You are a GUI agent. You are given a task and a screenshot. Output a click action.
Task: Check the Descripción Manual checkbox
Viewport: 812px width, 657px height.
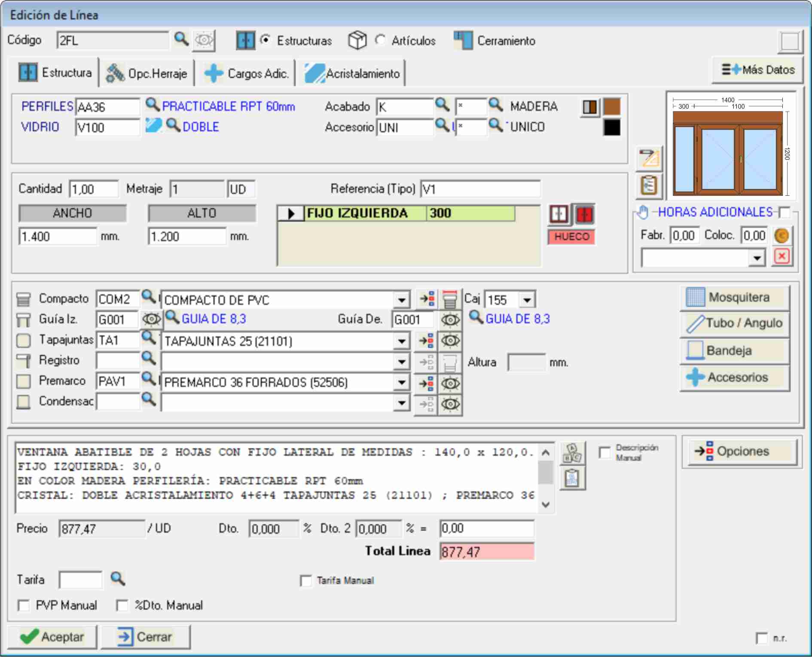point(605,453)
